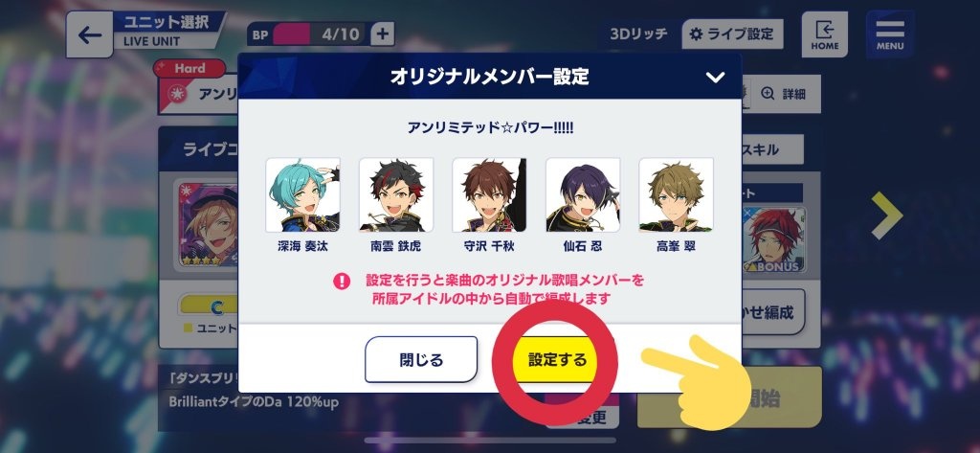980x453 pixels.
Task: Toggle the 3Dリッチ mode option
Action: 638,34
